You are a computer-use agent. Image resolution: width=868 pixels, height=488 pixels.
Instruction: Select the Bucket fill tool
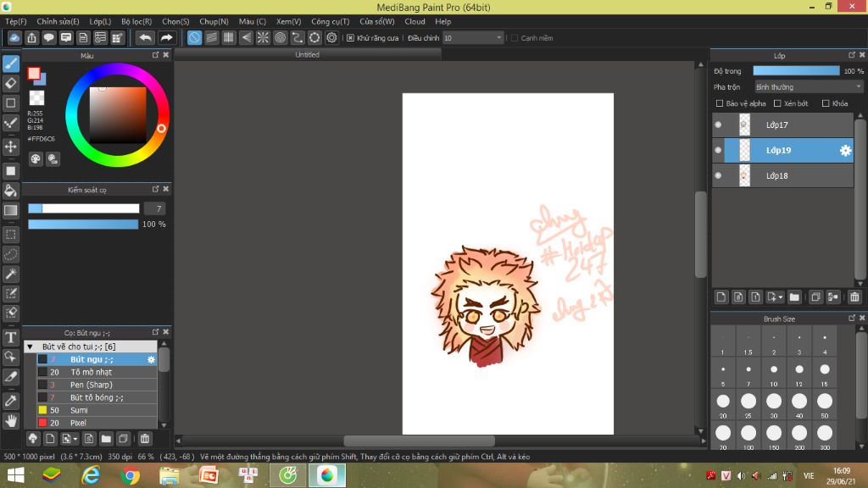point(10,191)
